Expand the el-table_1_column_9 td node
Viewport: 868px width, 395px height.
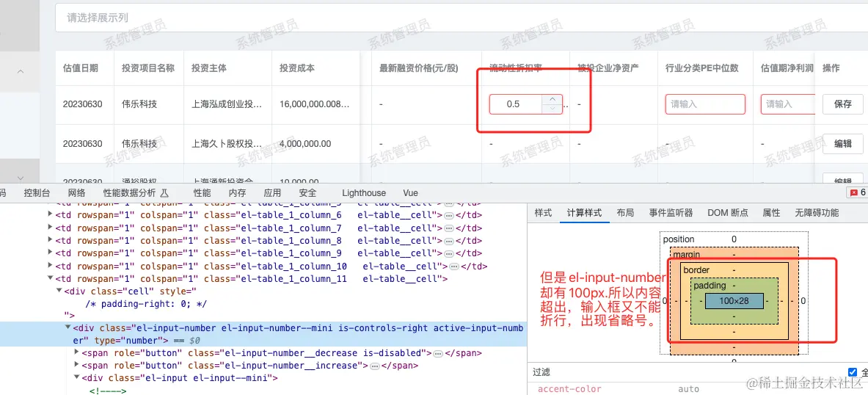tap(51, 253)
